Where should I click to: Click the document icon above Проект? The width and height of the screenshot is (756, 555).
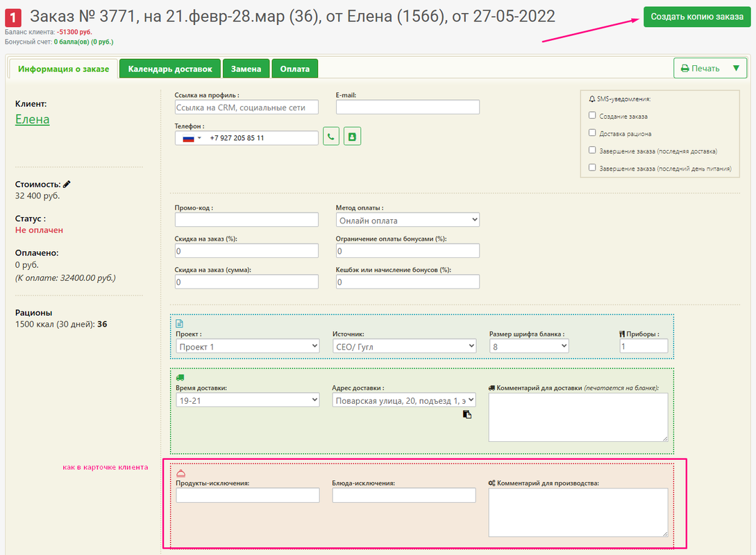tap(180, 323)
